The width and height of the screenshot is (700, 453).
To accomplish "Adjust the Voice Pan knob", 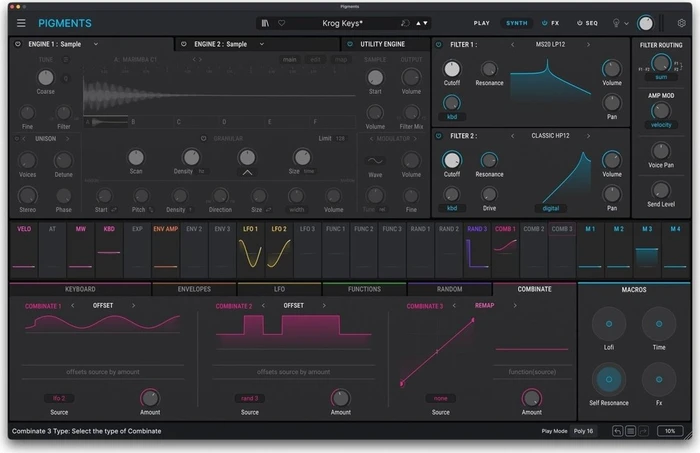I will click(x=661, y=151).
